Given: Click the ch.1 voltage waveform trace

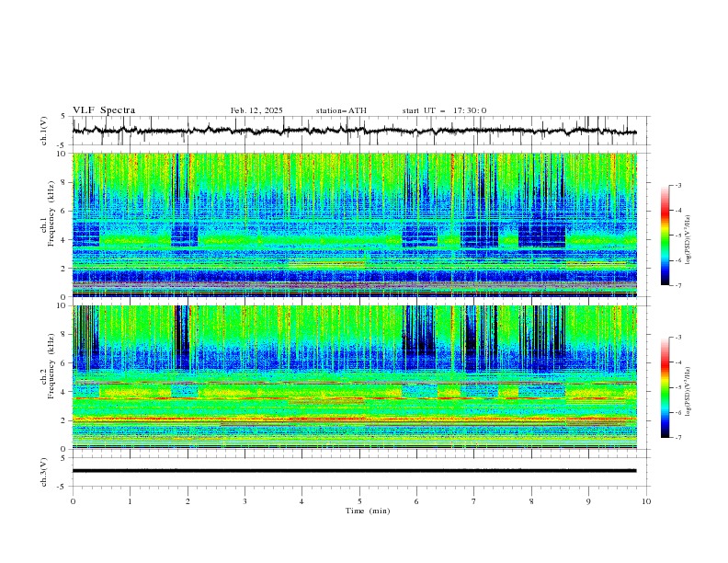Looking at the screenshot, I should coord(354,131).
